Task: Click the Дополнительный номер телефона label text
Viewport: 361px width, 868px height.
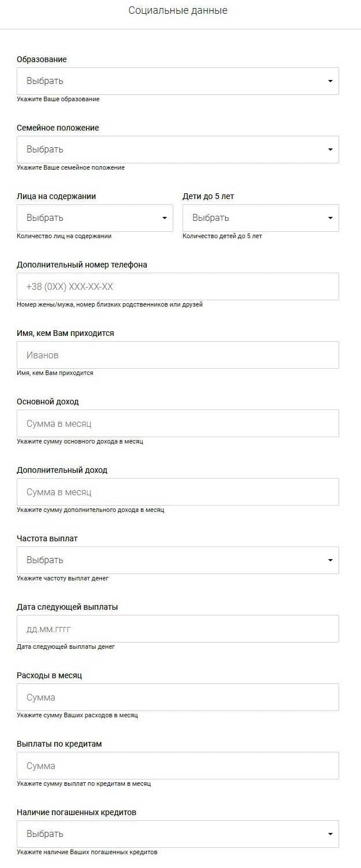Action: (82, 265)
